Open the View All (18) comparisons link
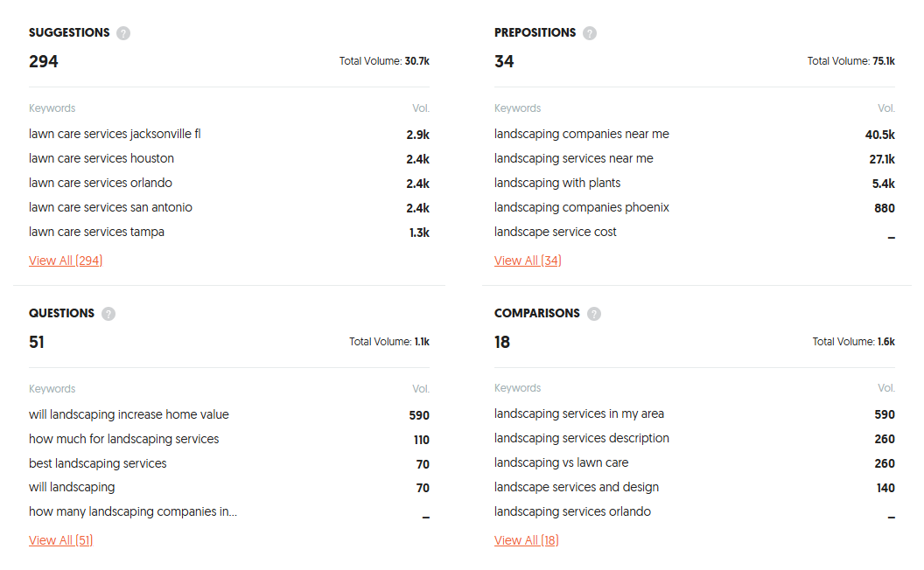The width and height of the screenshot is (924, 570). (x=526, y=540)
